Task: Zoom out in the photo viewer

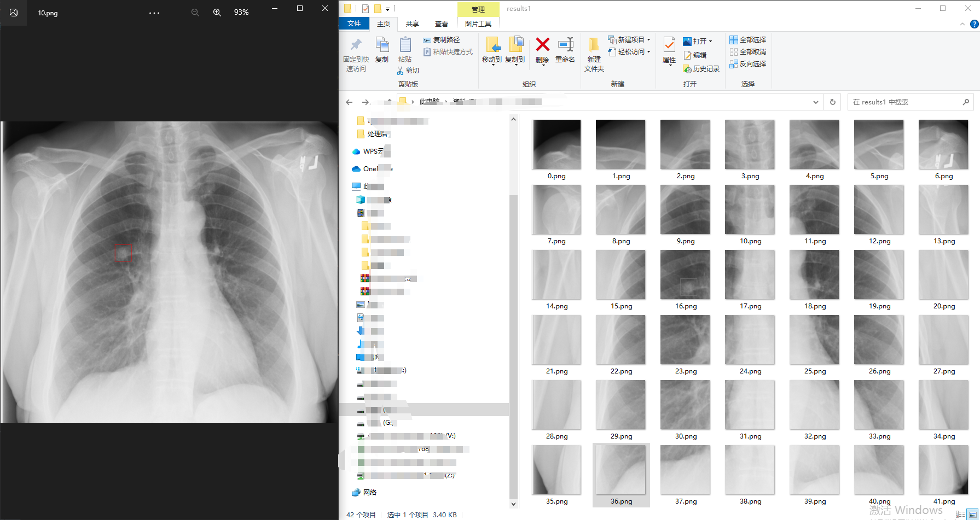Action: pos(195,12)
